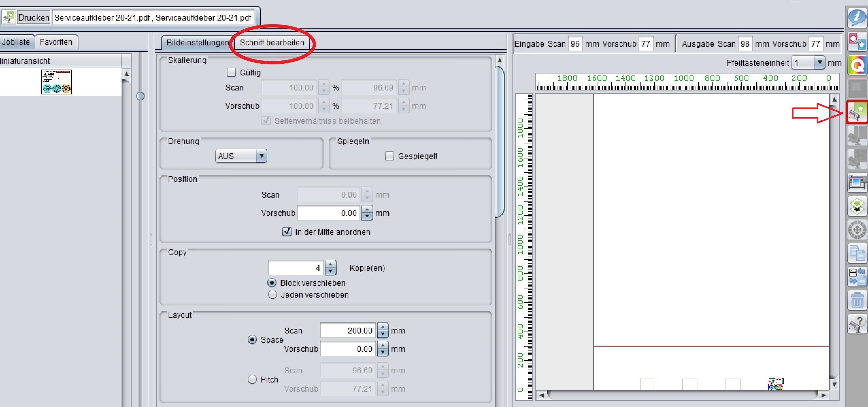
Task: Uncheck In der Mitte anordnen
Action: pos(287,232)
